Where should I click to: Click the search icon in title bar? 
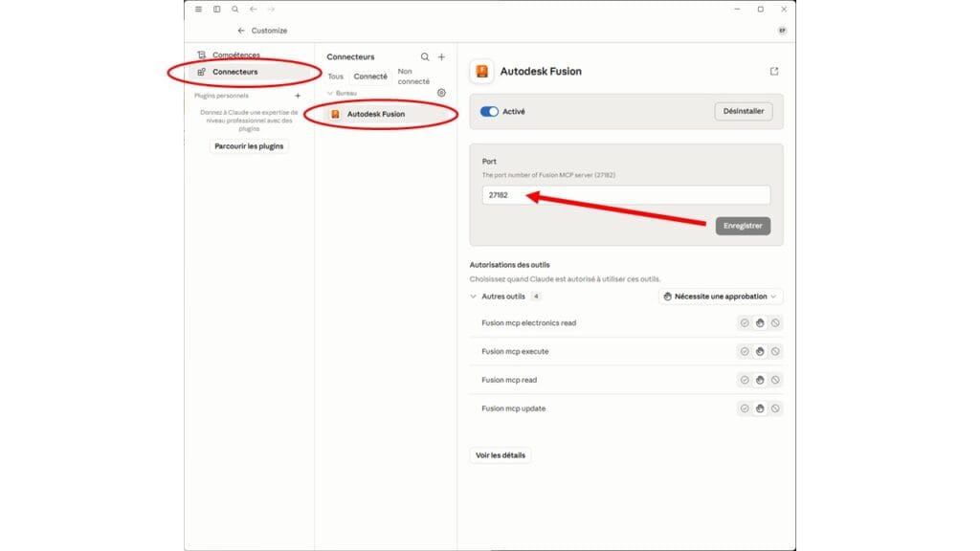[x=235, y=10]
